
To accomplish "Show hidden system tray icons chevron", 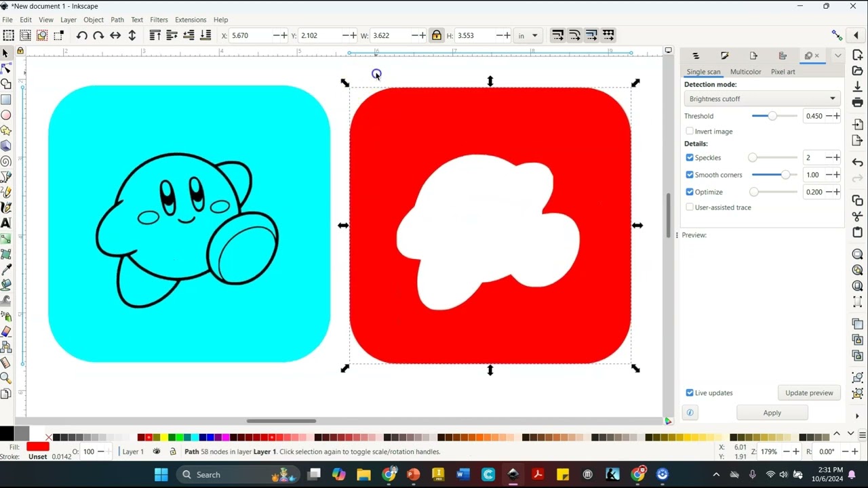I will tap(716, 474).
